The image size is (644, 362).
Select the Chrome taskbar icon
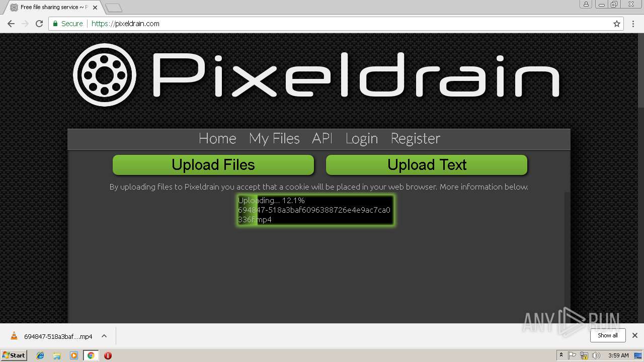pyautogui.click(x=91, y=355)
